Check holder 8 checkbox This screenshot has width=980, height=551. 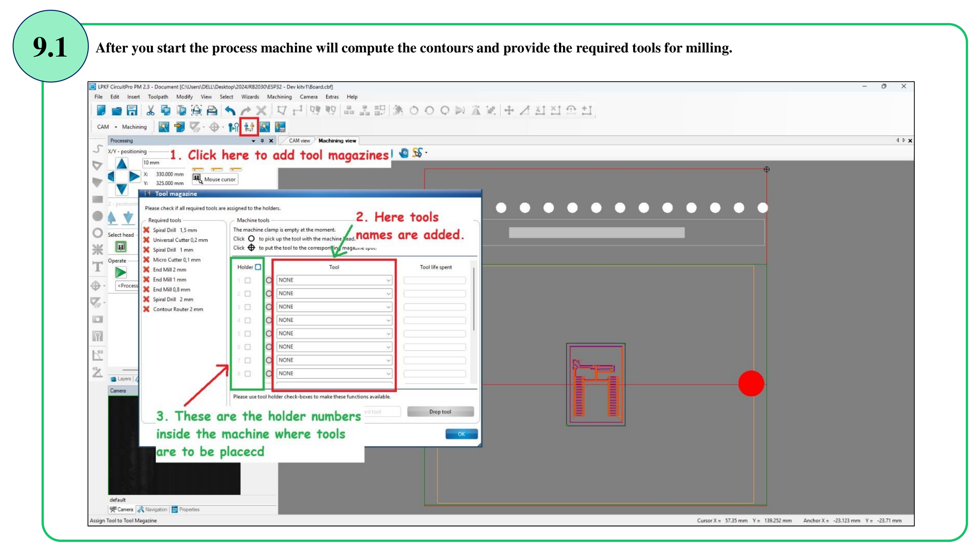[247, 374]
